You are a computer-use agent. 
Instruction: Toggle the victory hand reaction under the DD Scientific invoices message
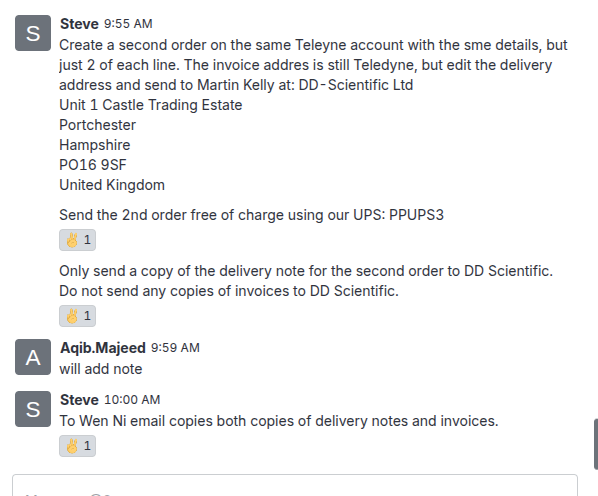click(x=77, y=316)
